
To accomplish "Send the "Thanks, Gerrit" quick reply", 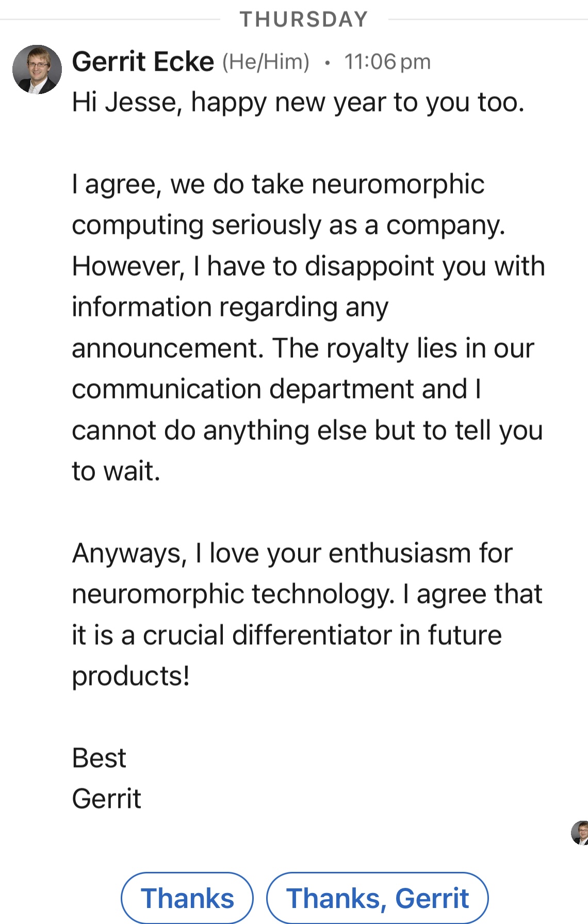I will (377, 898).
